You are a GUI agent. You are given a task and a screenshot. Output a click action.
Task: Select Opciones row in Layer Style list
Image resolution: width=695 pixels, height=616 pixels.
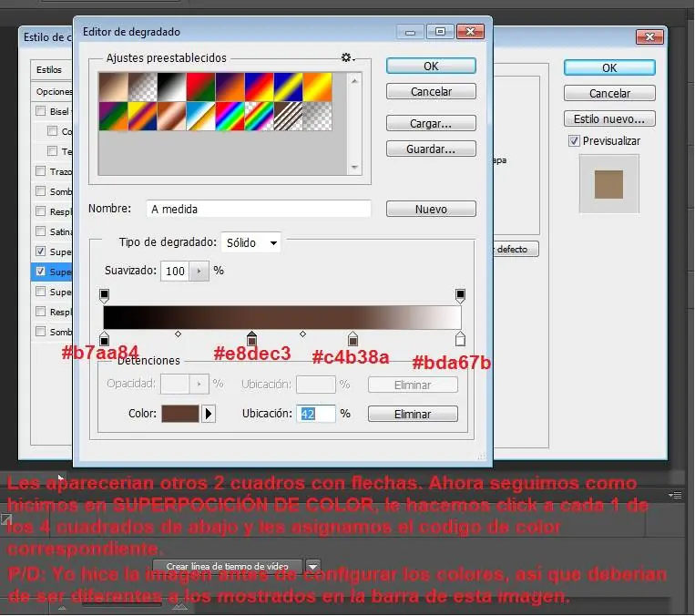point(53,91)
